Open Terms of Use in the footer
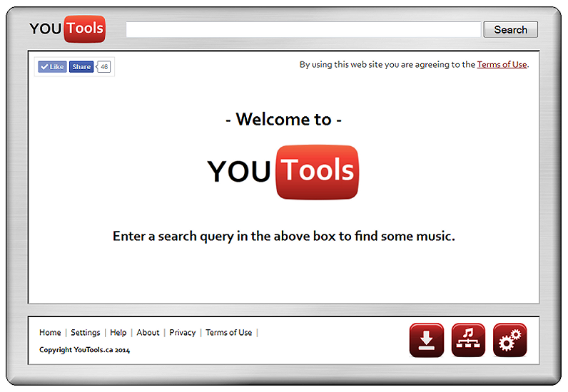This screenshot has width=568, height=392. click(x=228, y=333)
